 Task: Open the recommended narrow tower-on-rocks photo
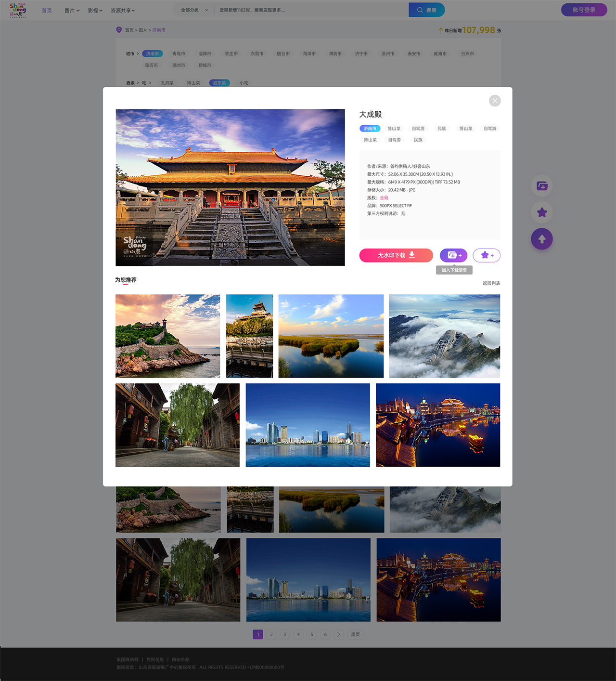(x=249, y=336)
